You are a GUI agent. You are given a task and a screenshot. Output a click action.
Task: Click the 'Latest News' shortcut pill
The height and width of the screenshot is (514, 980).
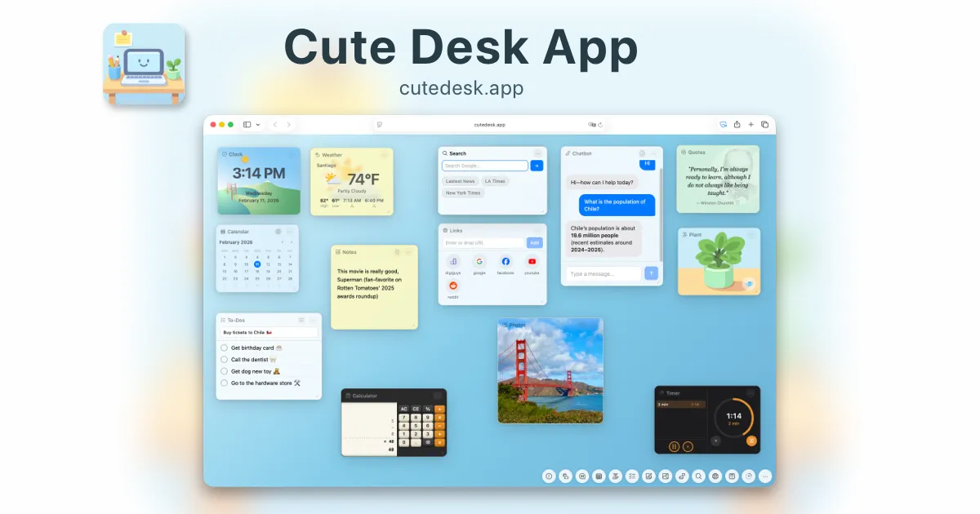[x=461, y=180]
